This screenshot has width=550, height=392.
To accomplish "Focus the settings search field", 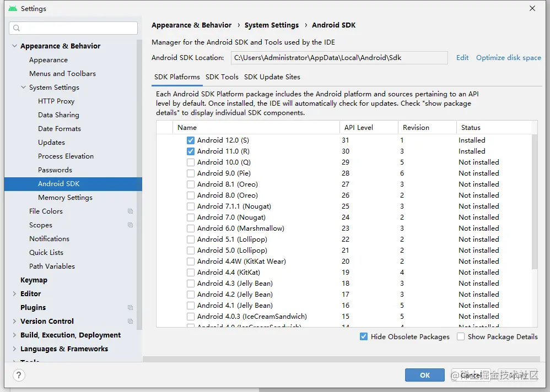I will point(73,28).
